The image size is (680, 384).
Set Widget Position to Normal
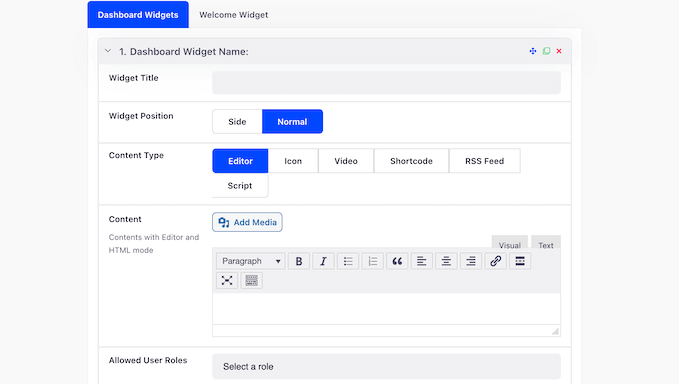pos(292,121)
